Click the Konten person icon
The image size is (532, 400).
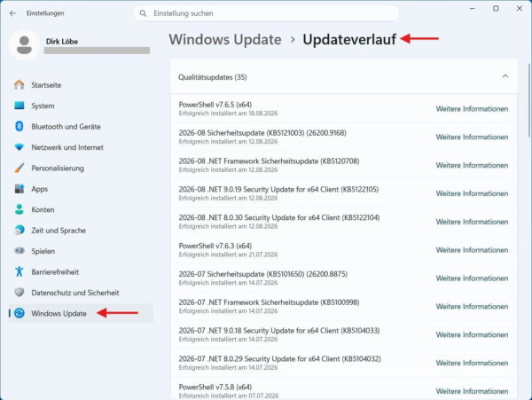[x=20, y=209]
